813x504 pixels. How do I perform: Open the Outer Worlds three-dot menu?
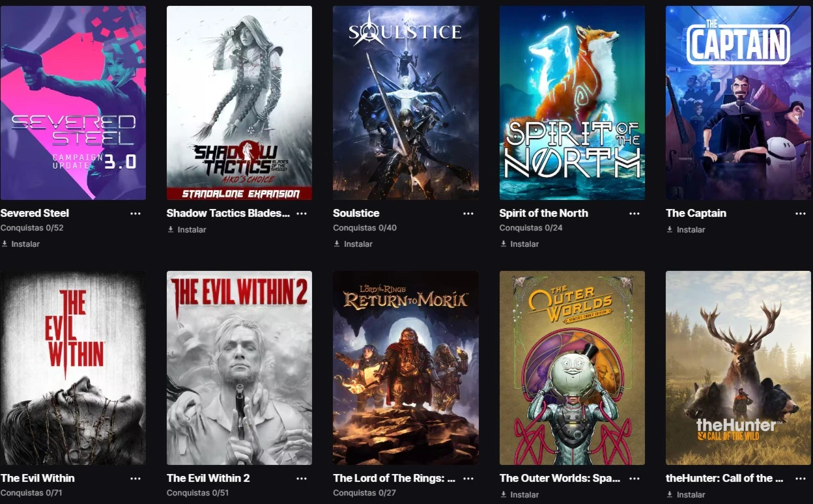[x=635, y=479]
